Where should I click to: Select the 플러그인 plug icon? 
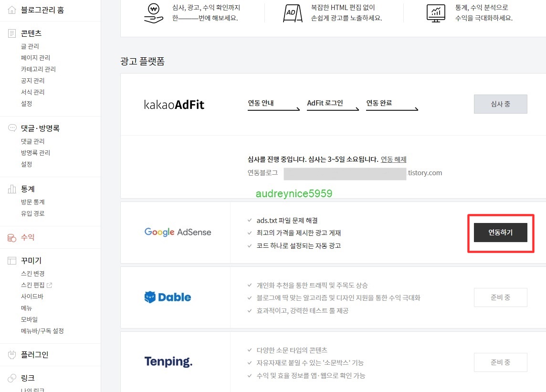12,355
